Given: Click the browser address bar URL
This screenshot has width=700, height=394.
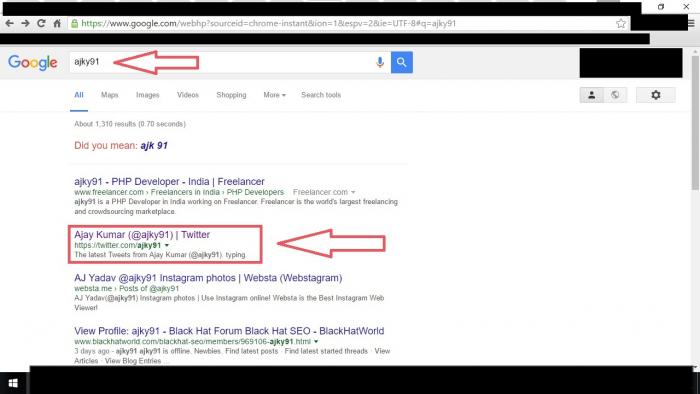Looking at the screenshot, I should tap(268, 24).
